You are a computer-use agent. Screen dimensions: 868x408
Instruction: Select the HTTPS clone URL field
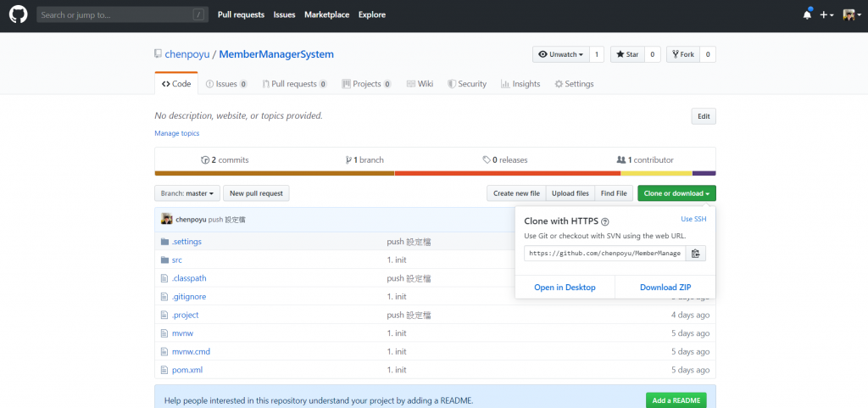605,253
